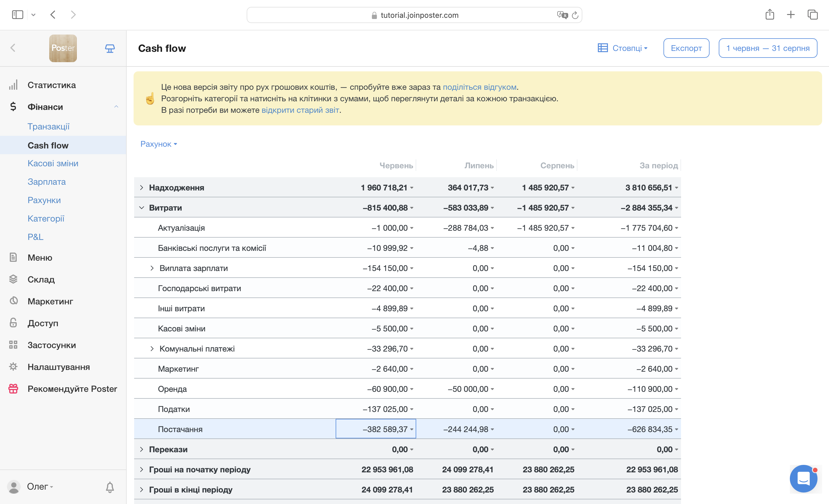
Task: Open the POS terminal icon in sidebar header
Action: [x=110, y=48]
